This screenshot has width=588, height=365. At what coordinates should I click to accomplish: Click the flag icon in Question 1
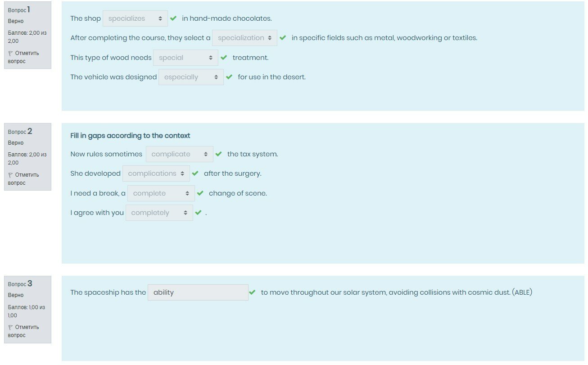10,53
